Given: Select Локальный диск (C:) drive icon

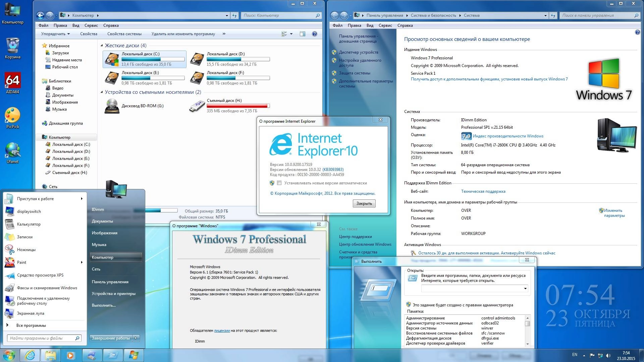Looking at the screenshot, I should [x=112, y=59].
